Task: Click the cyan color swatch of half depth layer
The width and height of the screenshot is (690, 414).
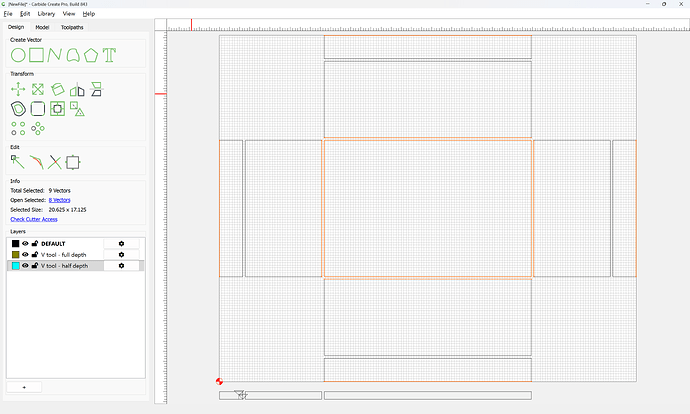Action: pyautogui.click(x=16, y=266)
